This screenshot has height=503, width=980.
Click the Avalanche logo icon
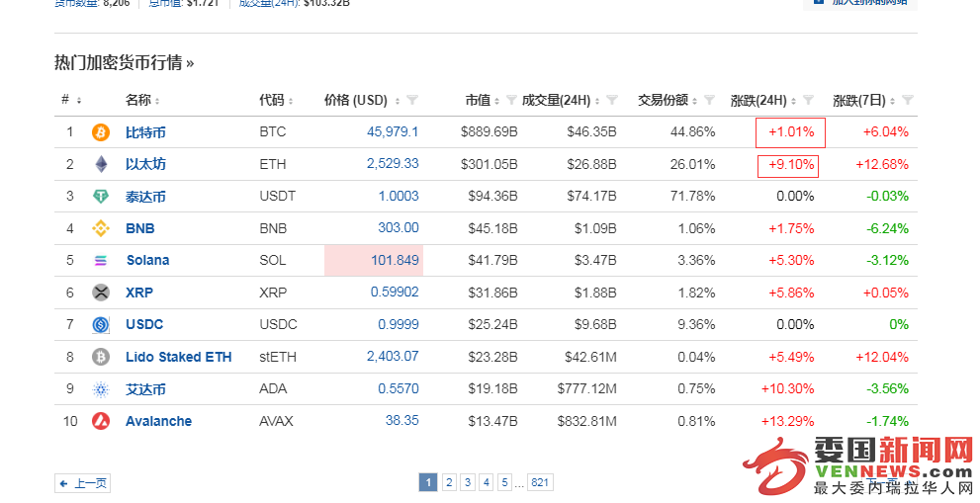pos(101,421)
